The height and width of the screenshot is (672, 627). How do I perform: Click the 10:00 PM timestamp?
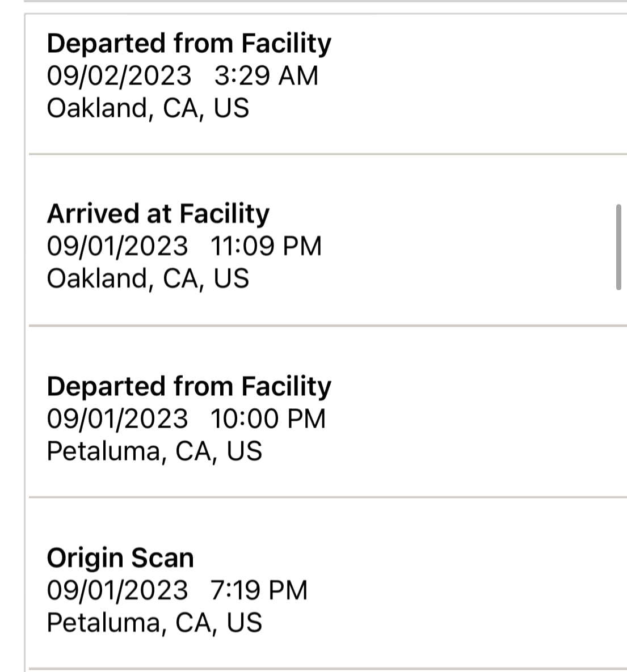point(268,419)
